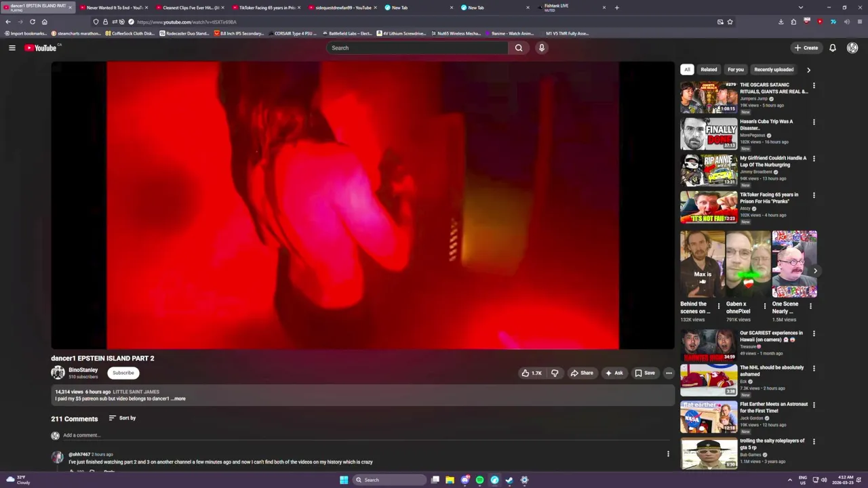Save the video to a playlist
This screenshot has height=488, width=868.
645,373
